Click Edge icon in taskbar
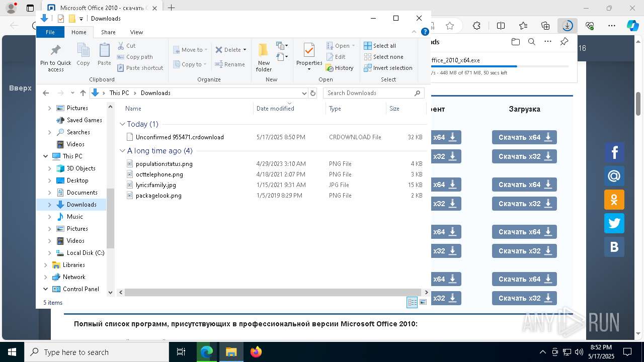 (207, 352)
